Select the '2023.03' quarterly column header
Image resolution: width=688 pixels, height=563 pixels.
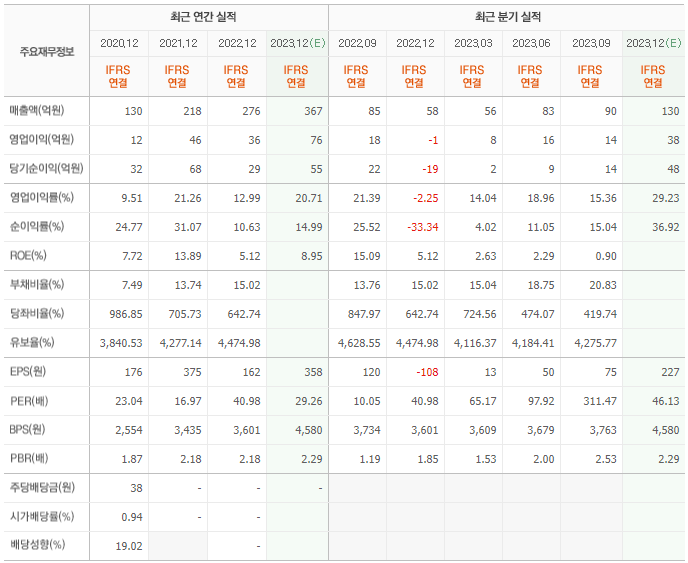click(473, 43)
